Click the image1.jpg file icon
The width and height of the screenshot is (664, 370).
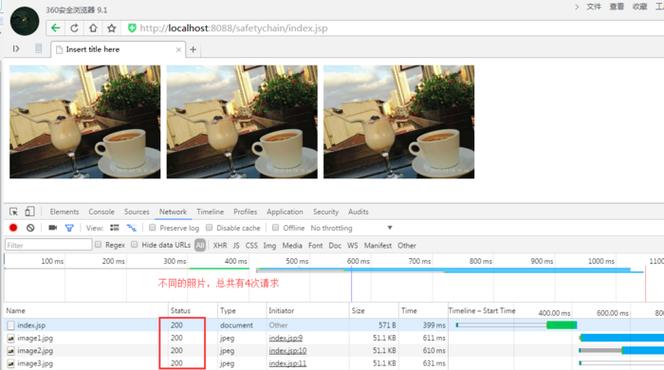click(11, 338)
